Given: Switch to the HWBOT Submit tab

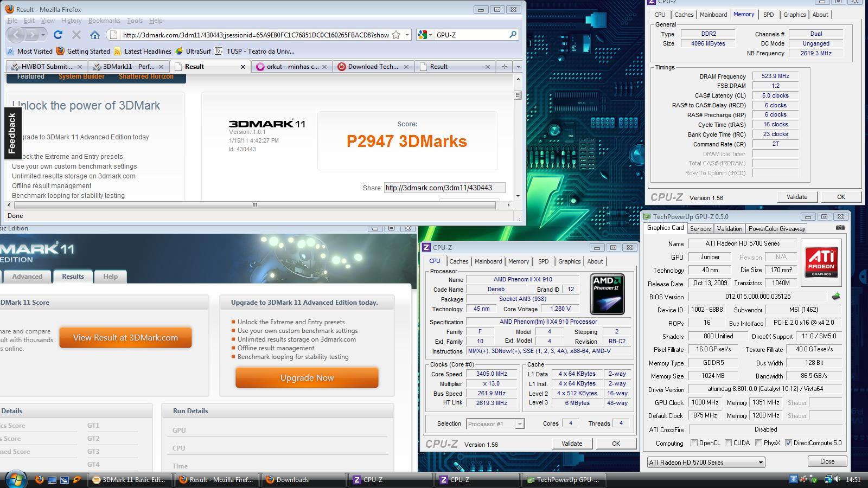Looking at the screenshot, I should click(x=47, y=67).
